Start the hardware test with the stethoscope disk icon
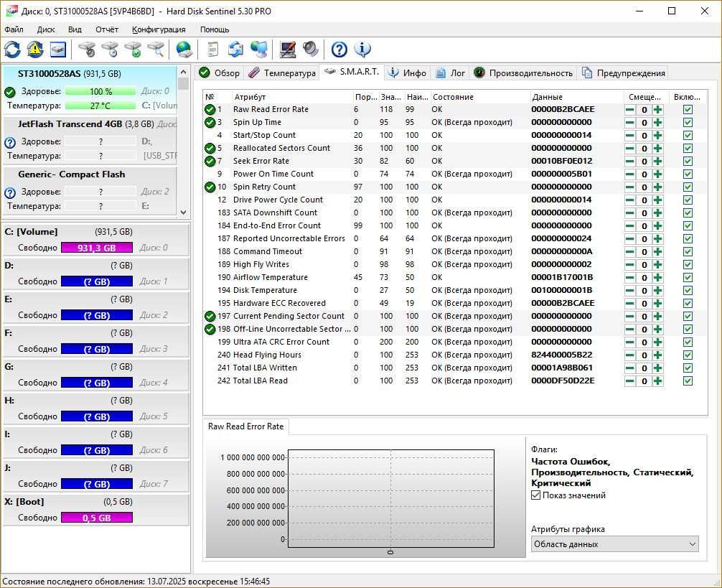The width and height of the screenshot is (722, 588). [x=87, y=50]
